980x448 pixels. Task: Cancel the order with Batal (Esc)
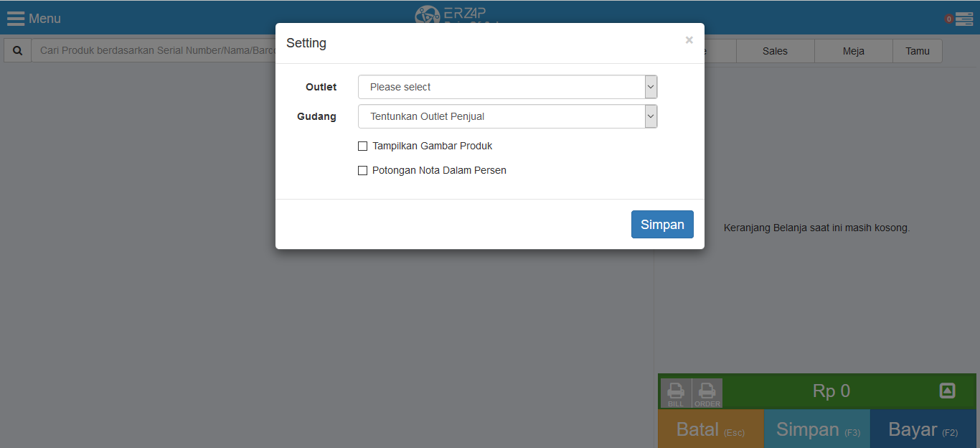pos(711,429)
